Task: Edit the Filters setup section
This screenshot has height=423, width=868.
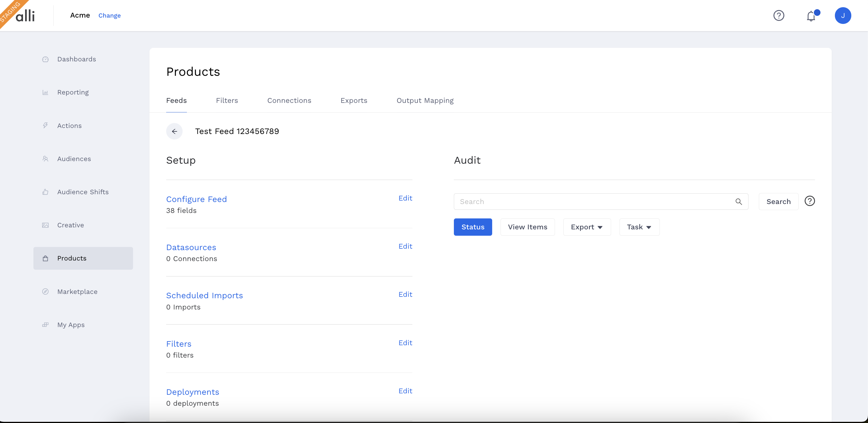Action: [x=405, y=343]
